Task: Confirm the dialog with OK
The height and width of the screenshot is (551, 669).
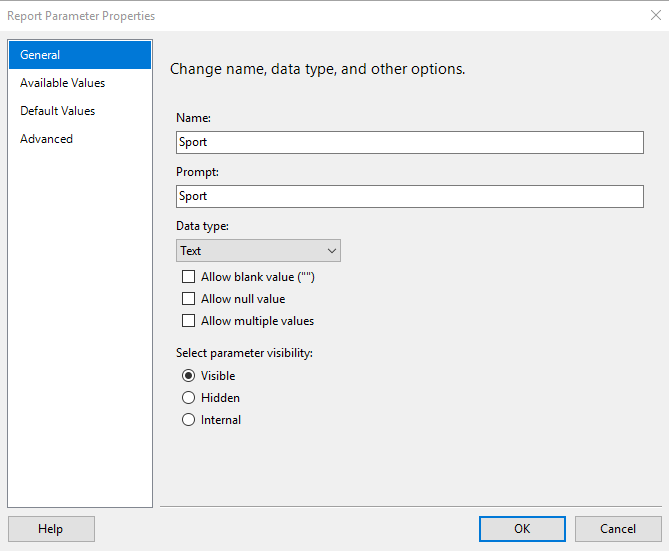Action: pos(522,529)
